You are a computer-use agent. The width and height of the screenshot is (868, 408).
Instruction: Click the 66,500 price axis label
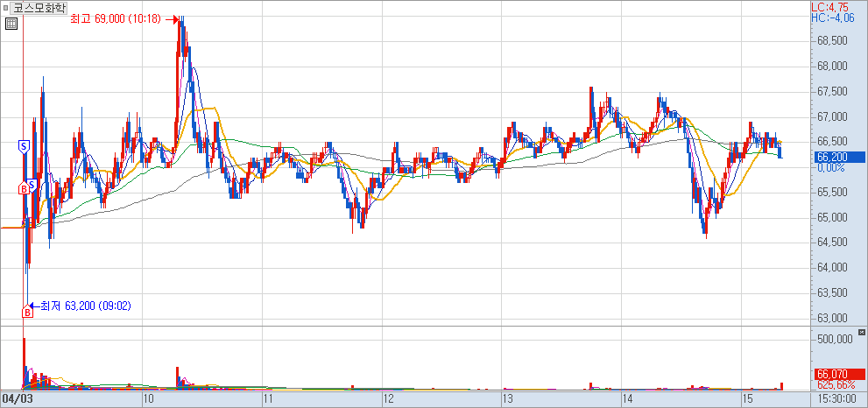coord(832,142)
